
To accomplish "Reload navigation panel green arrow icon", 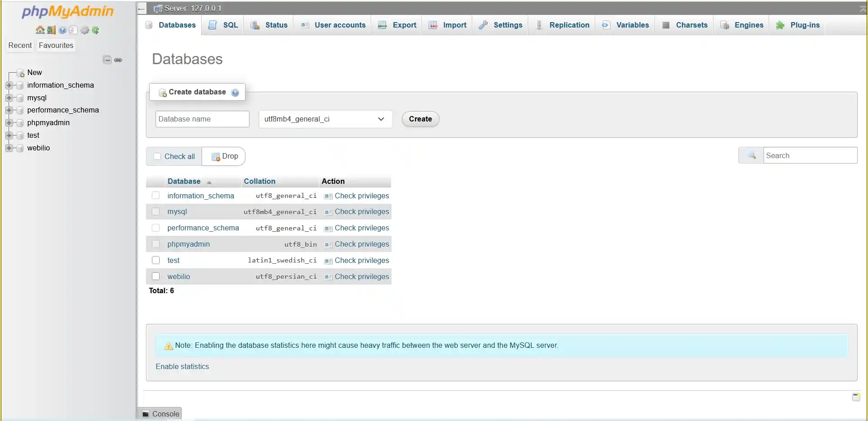I will [95, 30].
